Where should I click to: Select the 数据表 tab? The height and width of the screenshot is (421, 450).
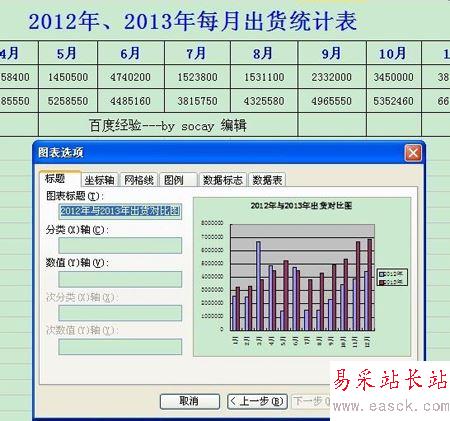point(267,180)
